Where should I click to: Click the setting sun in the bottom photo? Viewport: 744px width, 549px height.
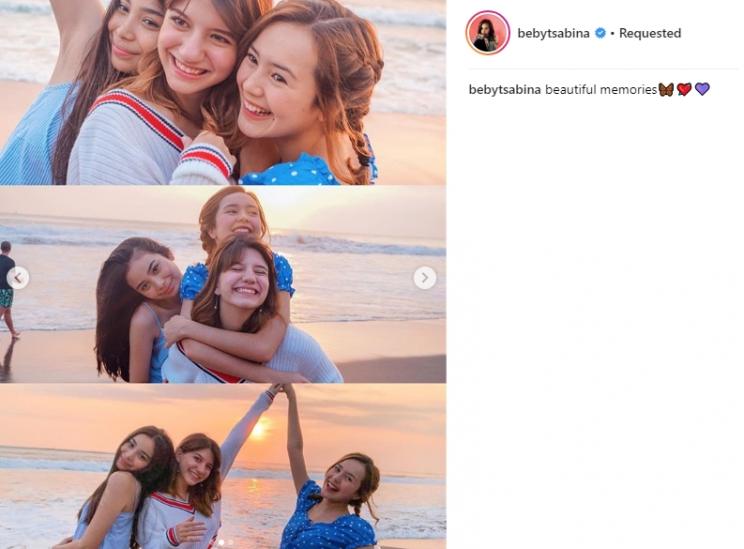point(259,429)
